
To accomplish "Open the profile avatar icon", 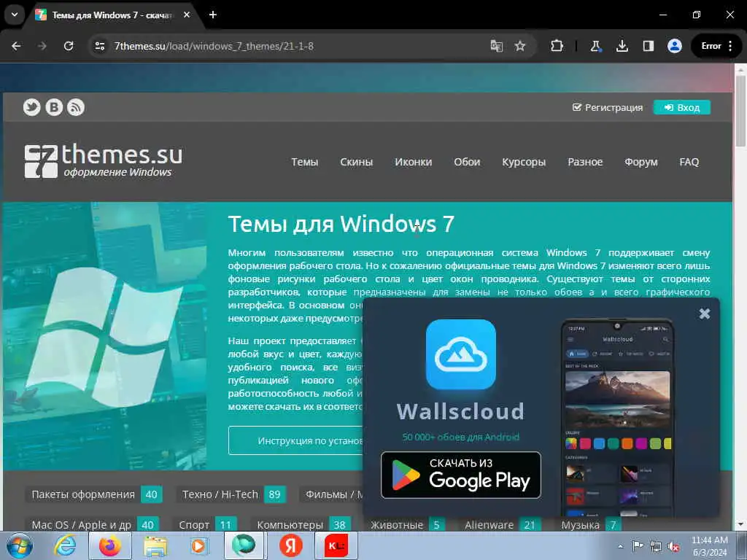I will coord(674,46).
